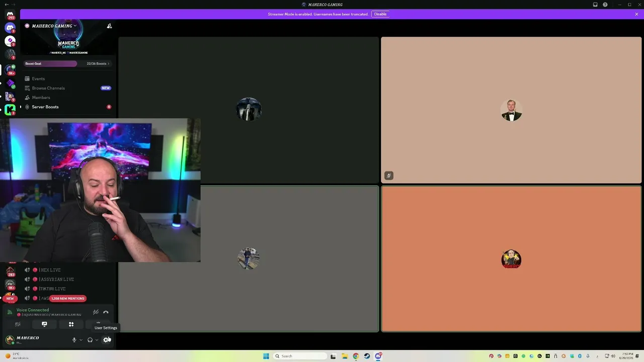Screen dimensions: 644x362
Task: Disable Streamer Mode from the purple banner
Action: click(380, 14)
